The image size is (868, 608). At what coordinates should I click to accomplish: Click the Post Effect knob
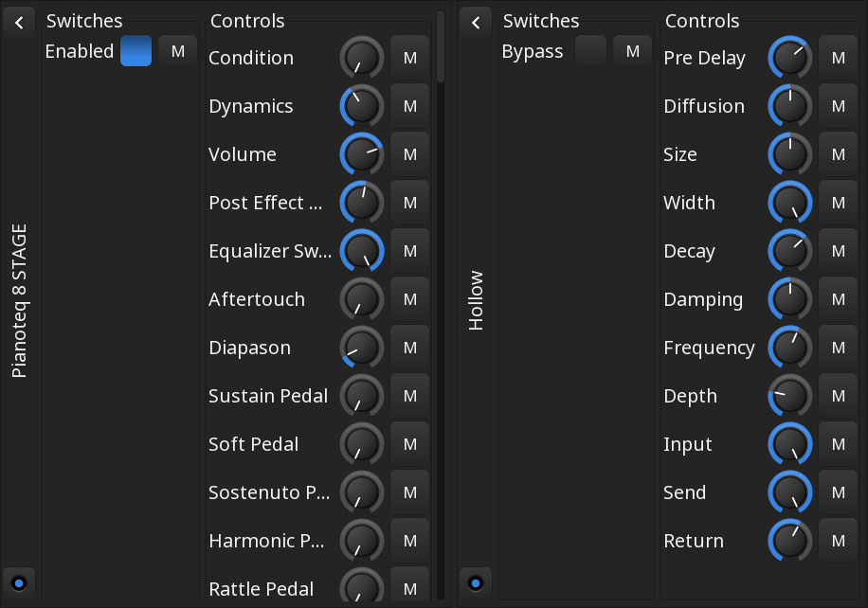tap(361, 203)
